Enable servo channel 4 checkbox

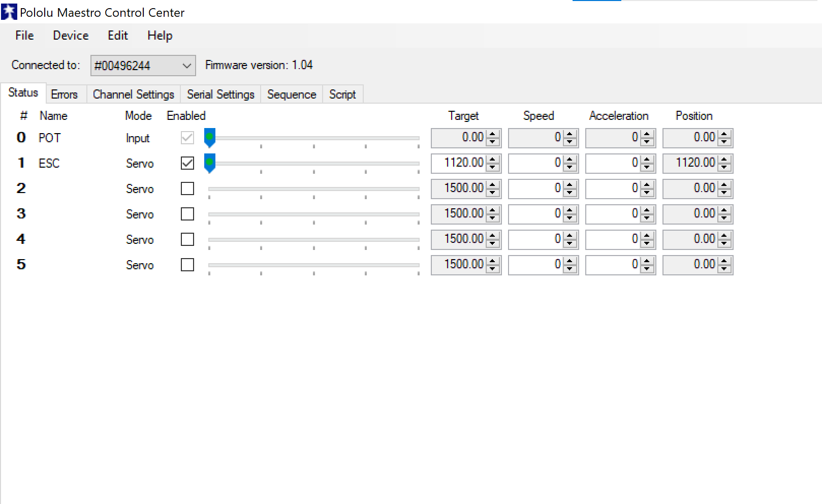point(187,239)
